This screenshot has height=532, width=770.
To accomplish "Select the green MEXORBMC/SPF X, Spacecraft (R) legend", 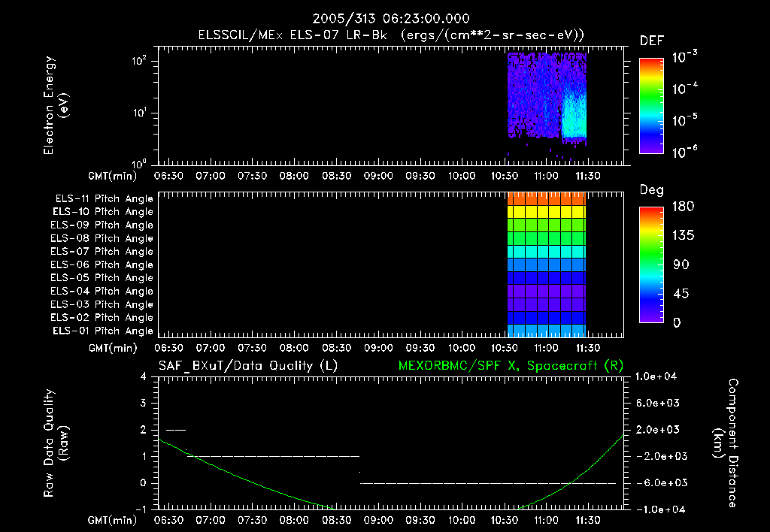I will point(511,366).
